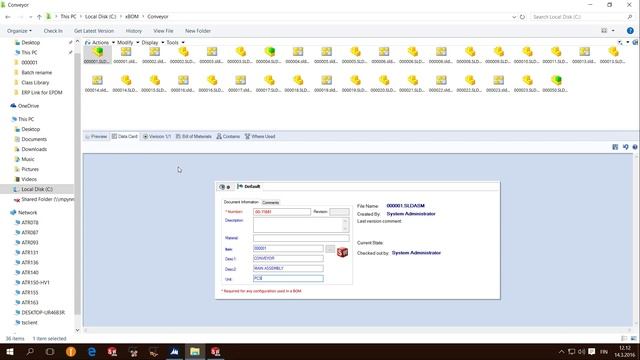Open file History

tap(133, 31)
